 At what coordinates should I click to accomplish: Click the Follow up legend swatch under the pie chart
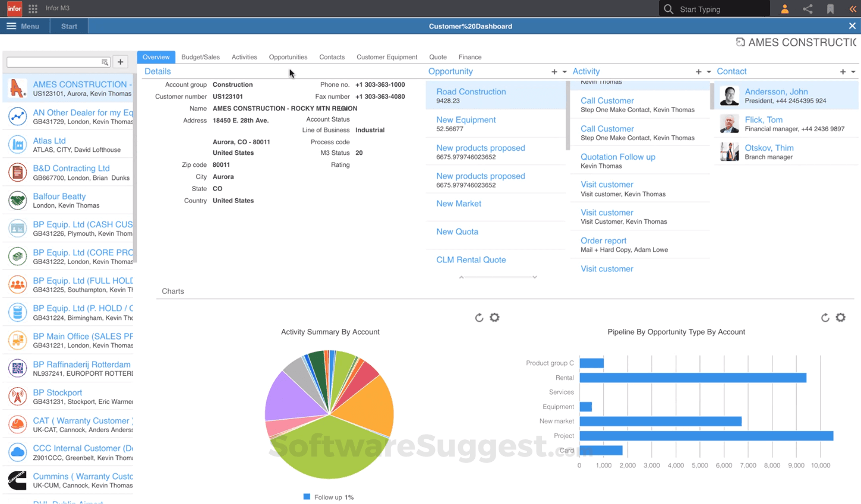(x=307, y=497)
